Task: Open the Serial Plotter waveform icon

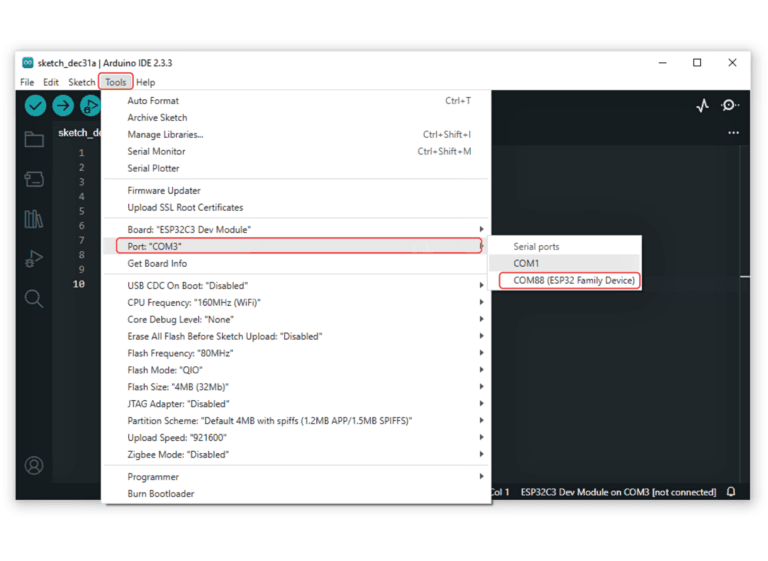Action: pyautogui.click(x=702, y=106)
